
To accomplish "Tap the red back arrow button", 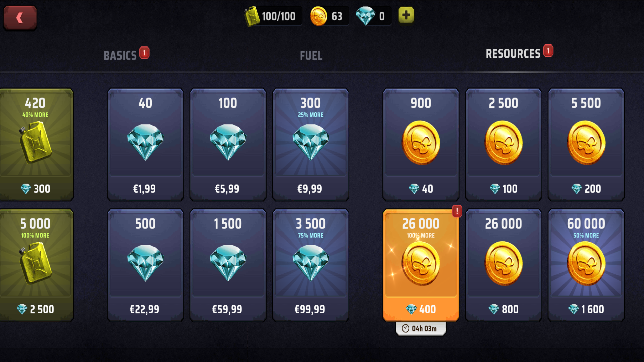I will tap(20, 18).
